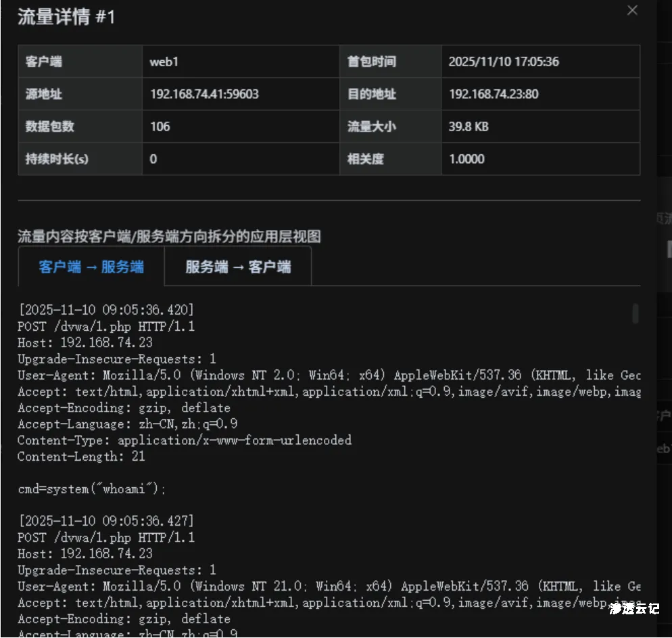
Task: Select the 客户端 → 服务端 tab
Action: [89, 267]
